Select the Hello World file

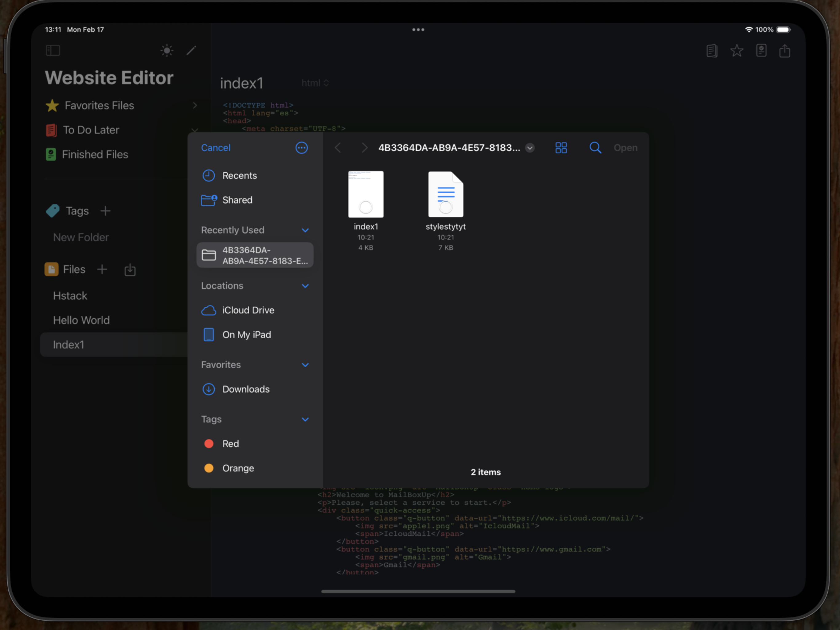pos(81,320)
